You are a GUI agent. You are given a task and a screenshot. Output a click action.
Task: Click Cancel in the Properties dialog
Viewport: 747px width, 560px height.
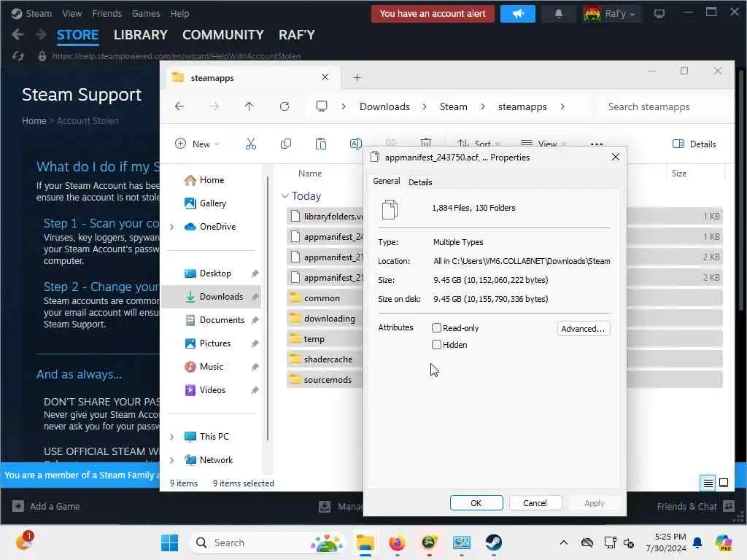click(535, 503)
